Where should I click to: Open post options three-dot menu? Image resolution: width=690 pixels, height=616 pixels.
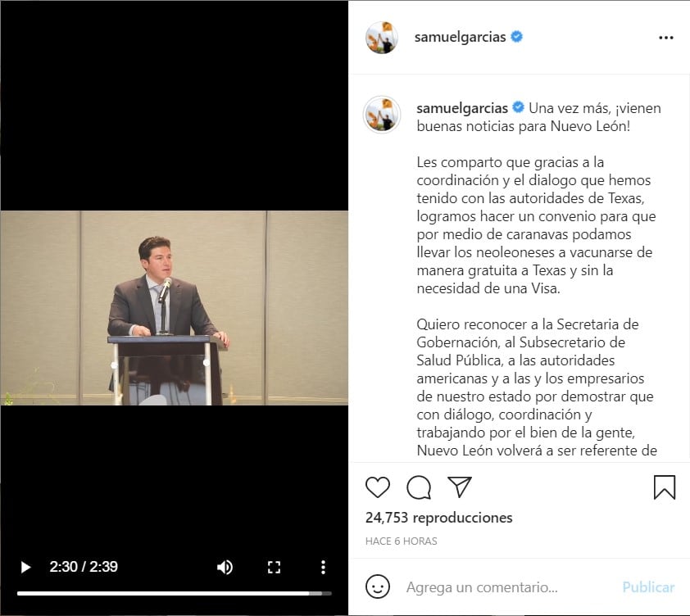click(665, 38)
